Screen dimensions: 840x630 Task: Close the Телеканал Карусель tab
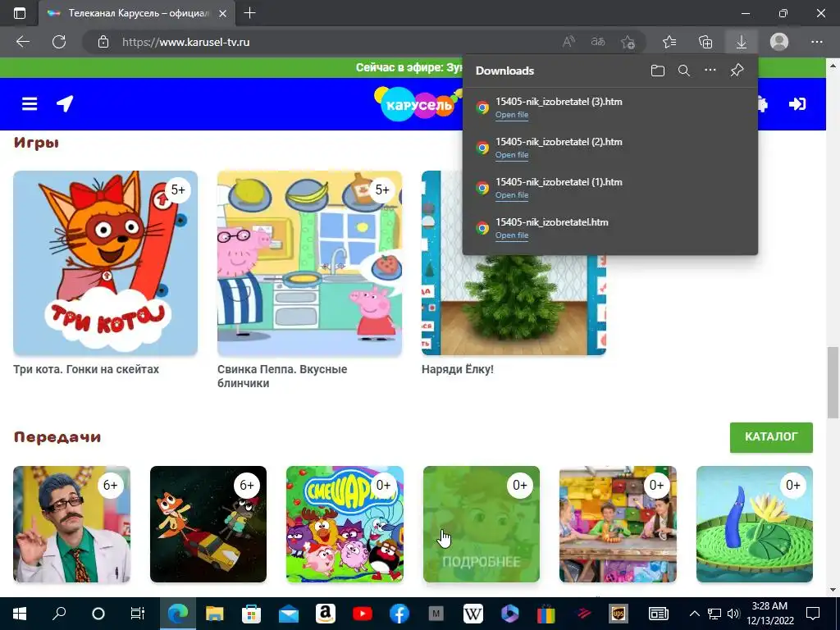(x=223, y=13)
